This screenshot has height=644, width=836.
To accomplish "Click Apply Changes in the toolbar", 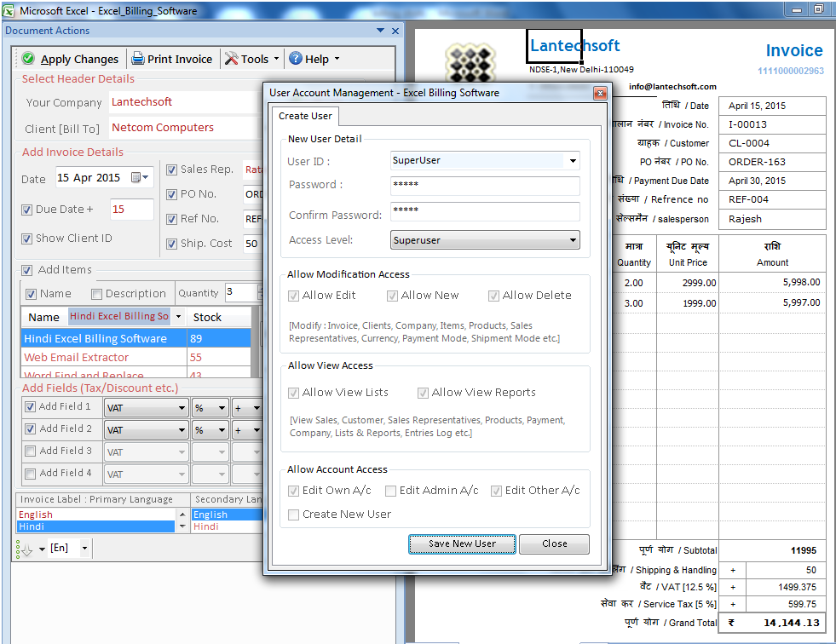I will coord(71,59).
